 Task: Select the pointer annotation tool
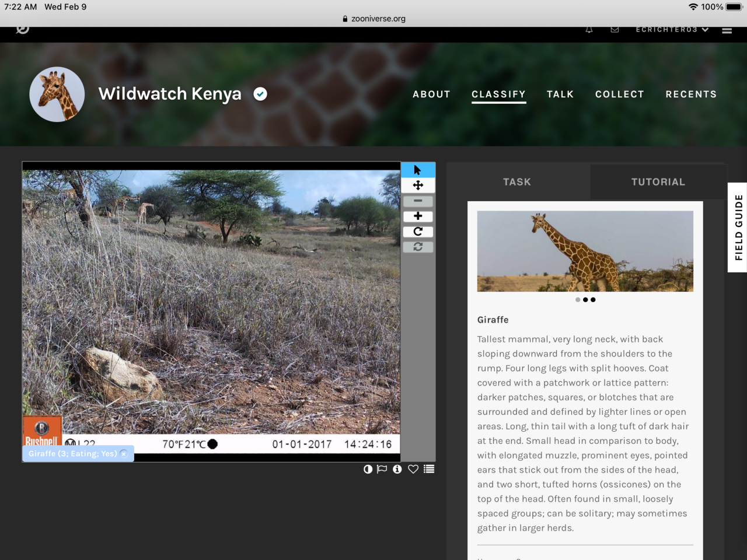coord(418,170)
